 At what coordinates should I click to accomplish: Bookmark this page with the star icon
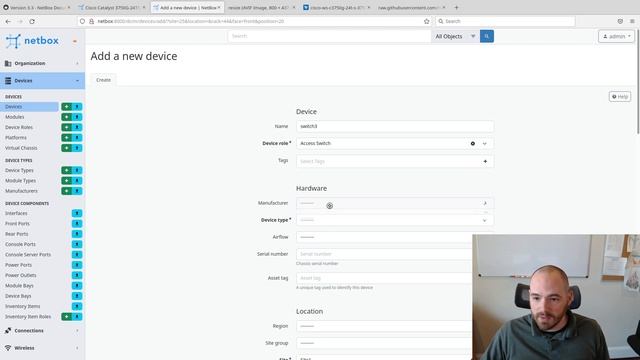tap(427, 21)
